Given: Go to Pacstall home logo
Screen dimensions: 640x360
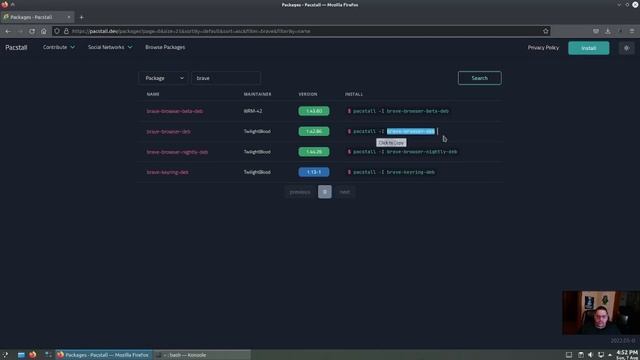Looking at the screenshot, I should (16, 47).
